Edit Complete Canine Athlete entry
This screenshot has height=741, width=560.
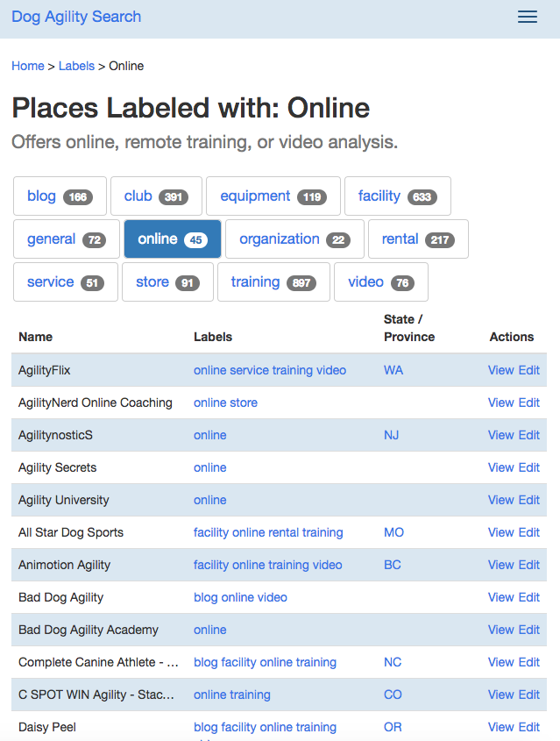528,663
